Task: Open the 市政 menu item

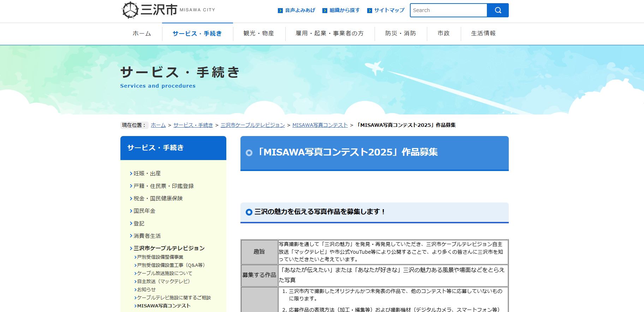Action: click(443, 33)
